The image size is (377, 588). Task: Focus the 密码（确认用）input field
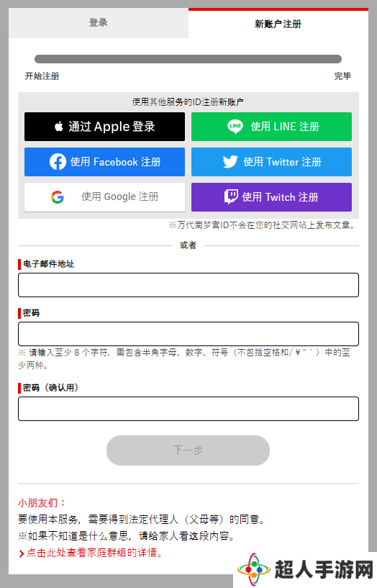click(188, 409)
